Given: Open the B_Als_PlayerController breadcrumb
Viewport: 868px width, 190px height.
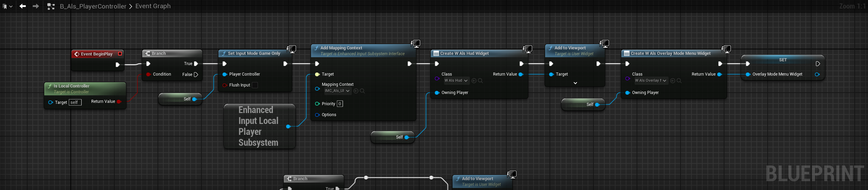Looking at the screenshot, I should coord(93,6).
